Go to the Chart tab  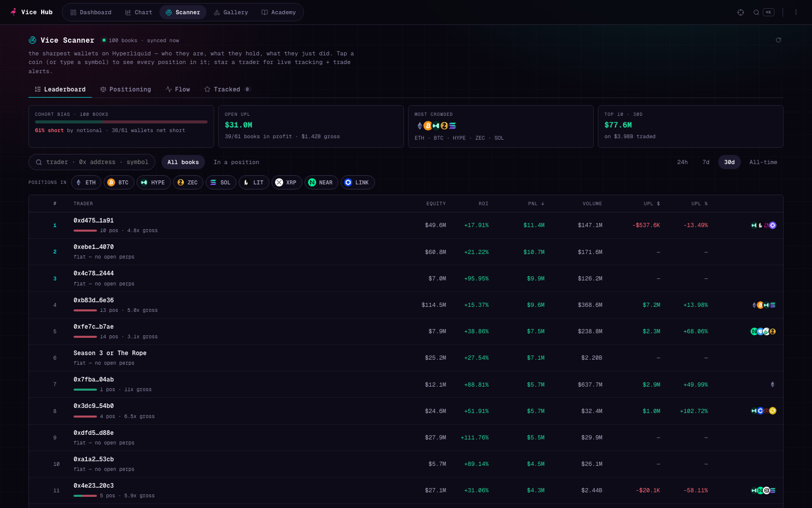139,12
